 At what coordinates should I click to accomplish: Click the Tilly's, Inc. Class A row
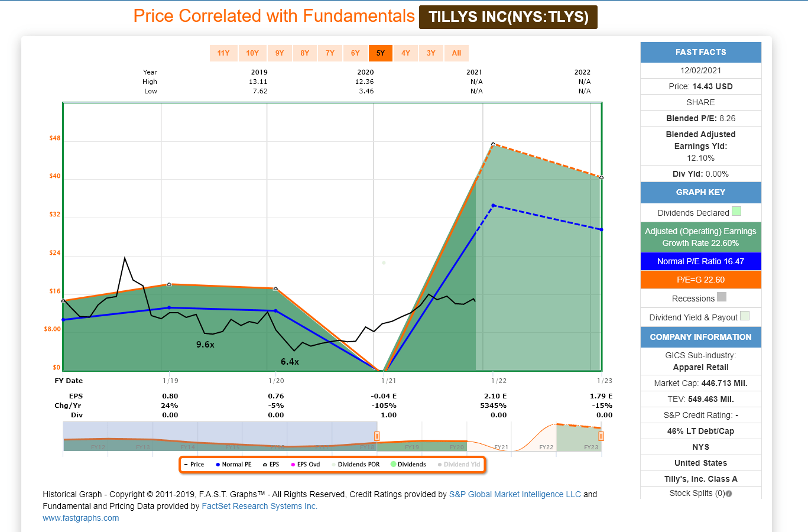[x=701, y=479]
